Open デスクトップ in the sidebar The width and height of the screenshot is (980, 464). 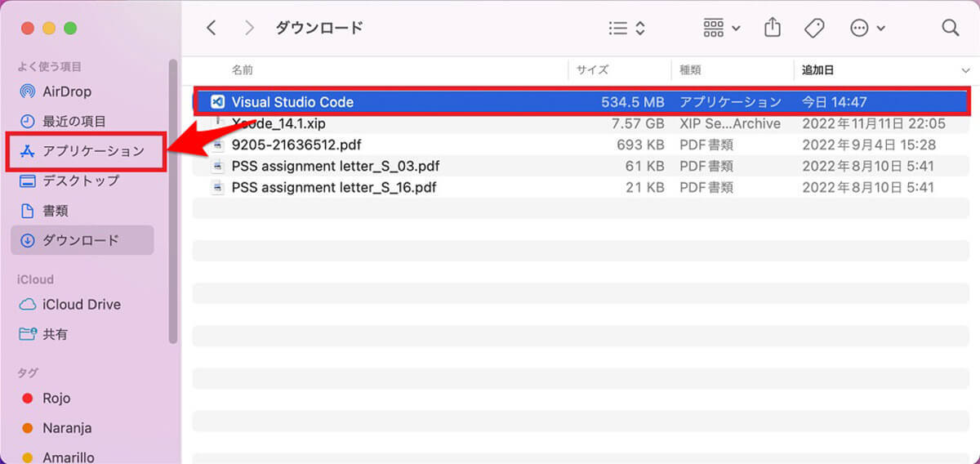click(x=81, y=181)
